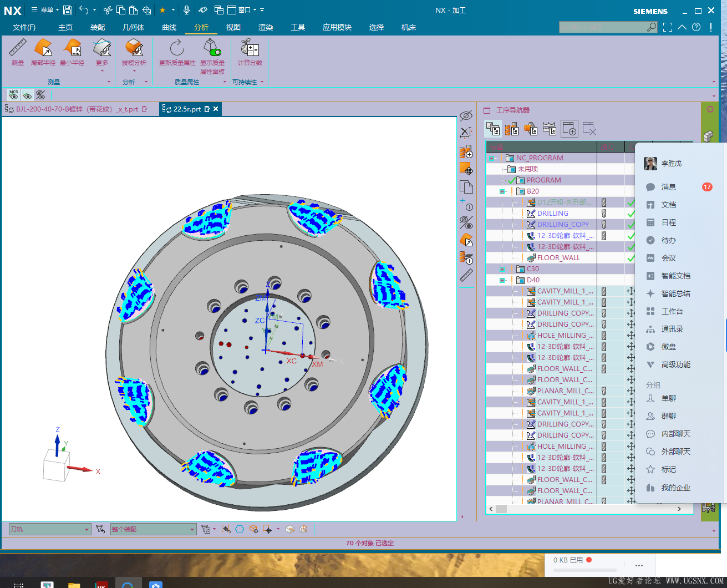Open the 文件(F) menu
This screenshot has height=588, width=727.
(24, 27)
